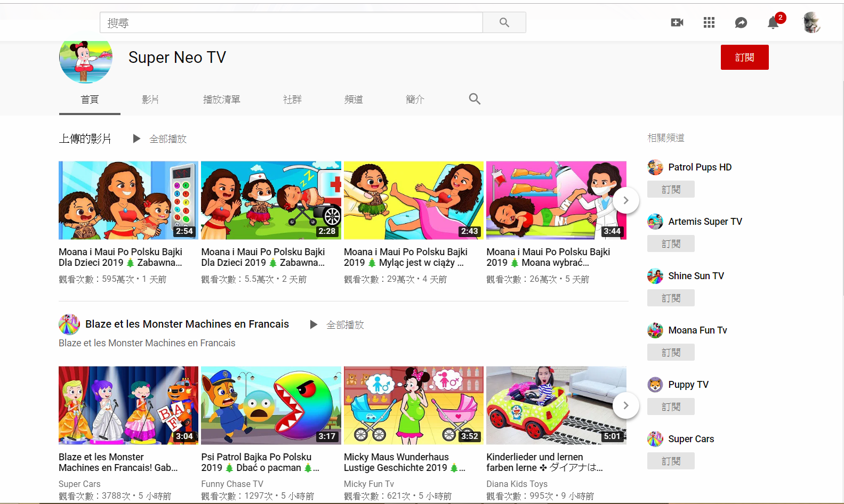Click in the 搜尋 search input field

point(291,22)
